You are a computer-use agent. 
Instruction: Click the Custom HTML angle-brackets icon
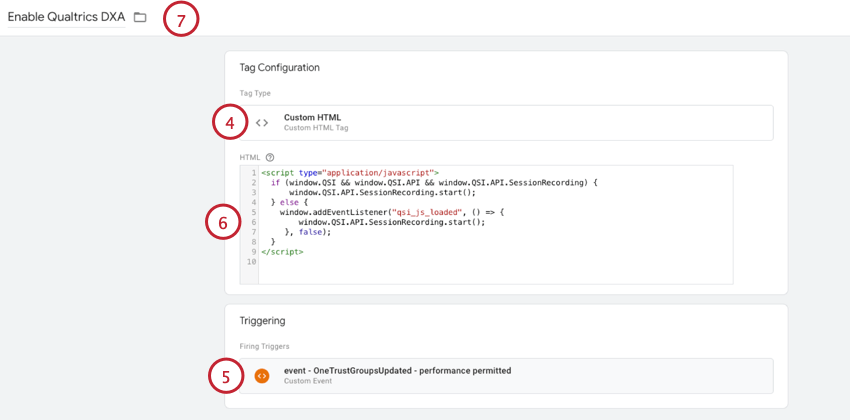pos(262,123)
